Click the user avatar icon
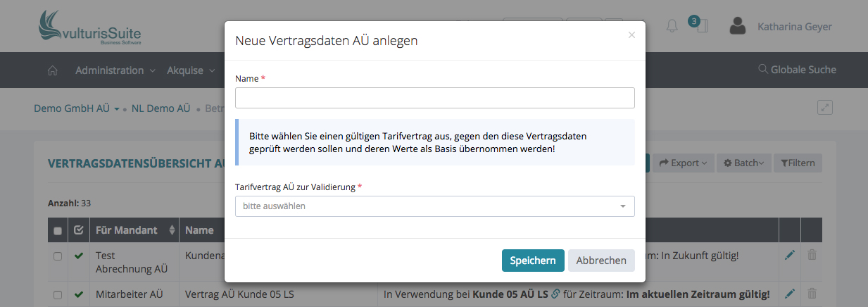 pos(738,27)
